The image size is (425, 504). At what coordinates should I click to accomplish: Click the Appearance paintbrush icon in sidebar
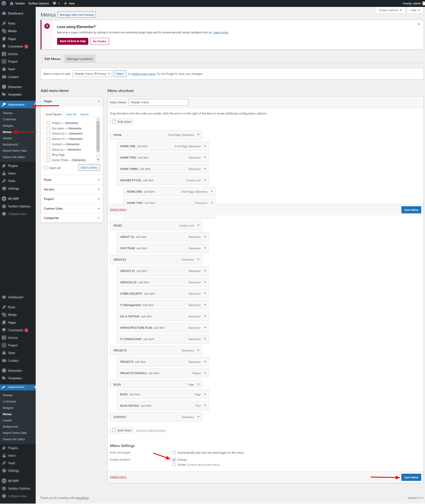click(x=4, y=104)
